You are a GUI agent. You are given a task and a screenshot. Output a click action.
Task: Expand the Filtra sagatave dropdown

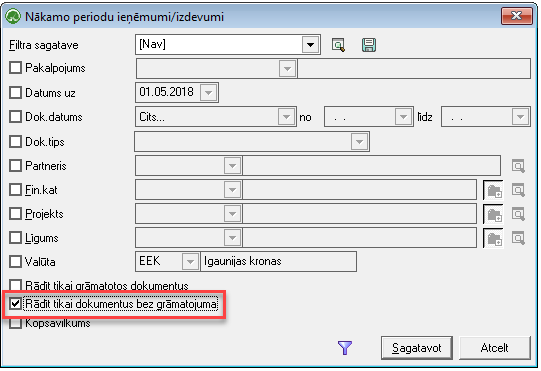click(310, 45)
